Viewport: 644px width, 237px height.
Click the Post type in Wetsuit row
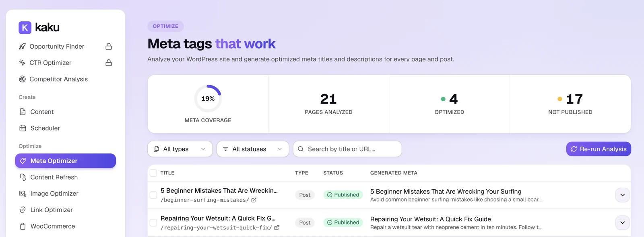coord(305,223)
